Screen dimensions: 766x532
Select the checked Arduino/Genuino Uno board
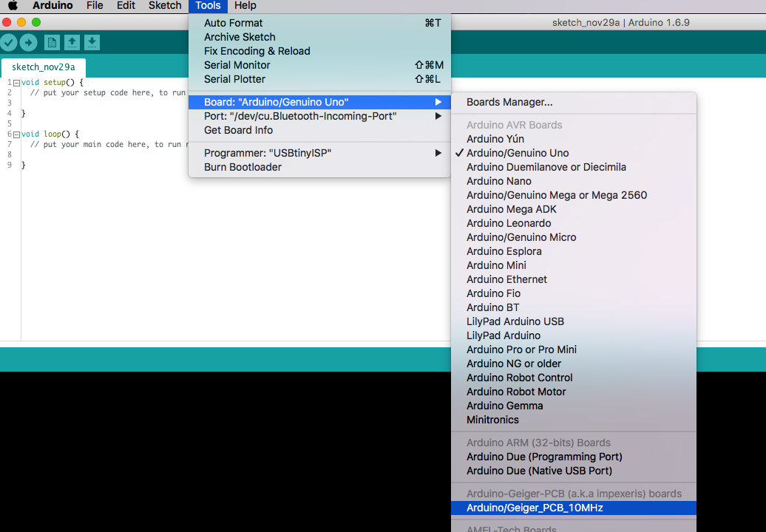[x=574, y=153]
